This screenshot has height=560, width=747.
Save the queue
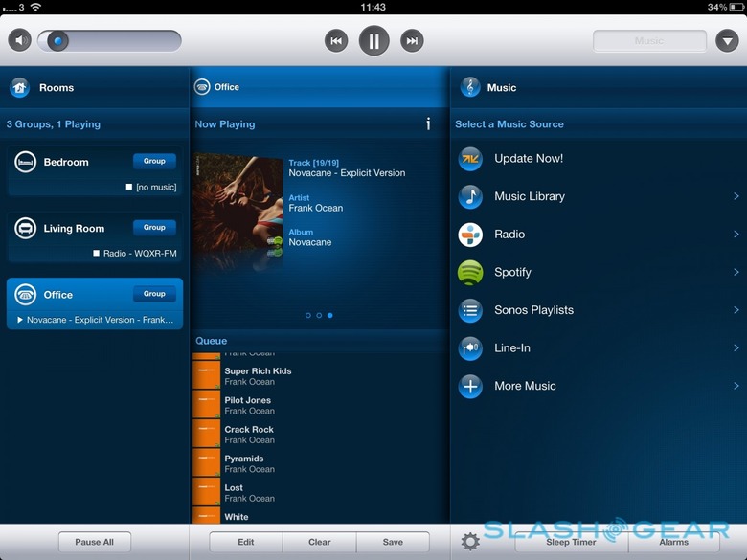(x=393, y=542)
